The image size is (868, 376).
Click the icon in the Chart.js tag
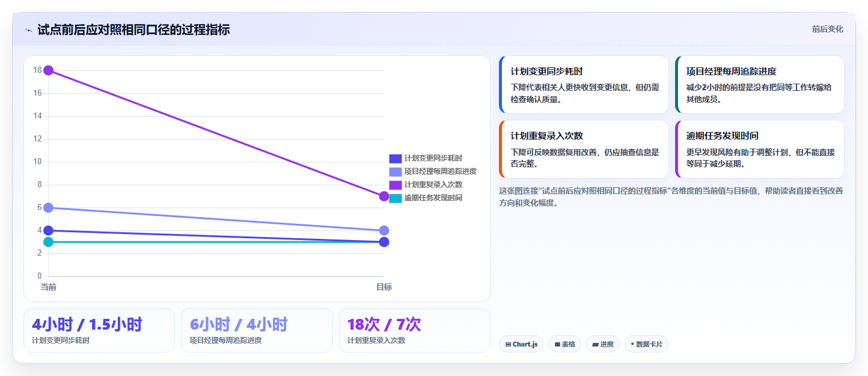coord(508,345)
